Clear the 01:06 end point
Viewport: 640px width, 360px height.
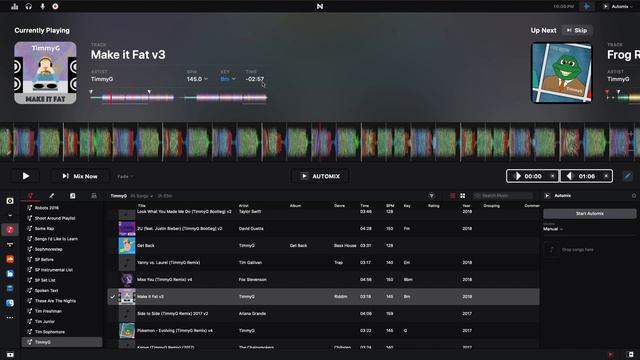click(606, 176)
